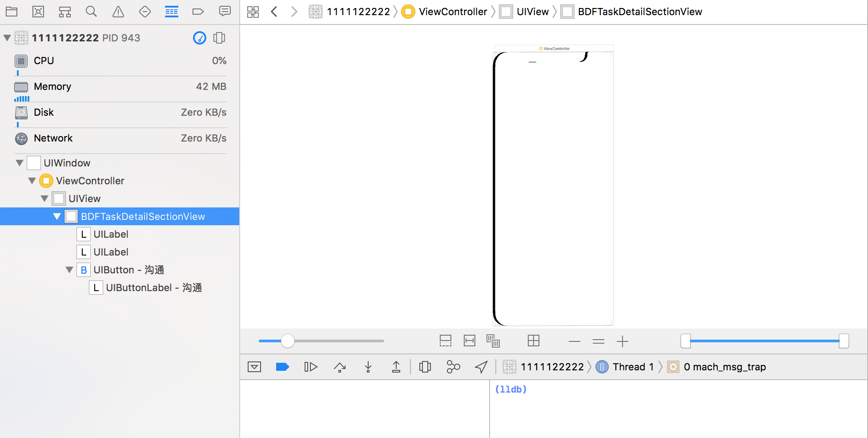Click the view hierarchy options icon next to PID
The height and width of the screenshot is (438, 868).
(219, 38)
